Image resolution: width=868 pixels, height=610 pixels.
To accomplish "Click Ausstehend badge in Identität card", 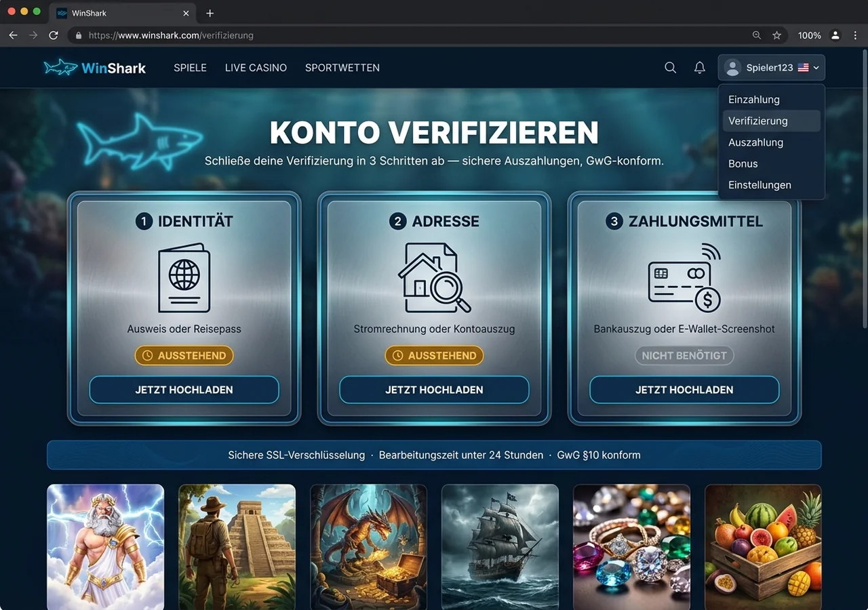I will click(x=184, y=355).
